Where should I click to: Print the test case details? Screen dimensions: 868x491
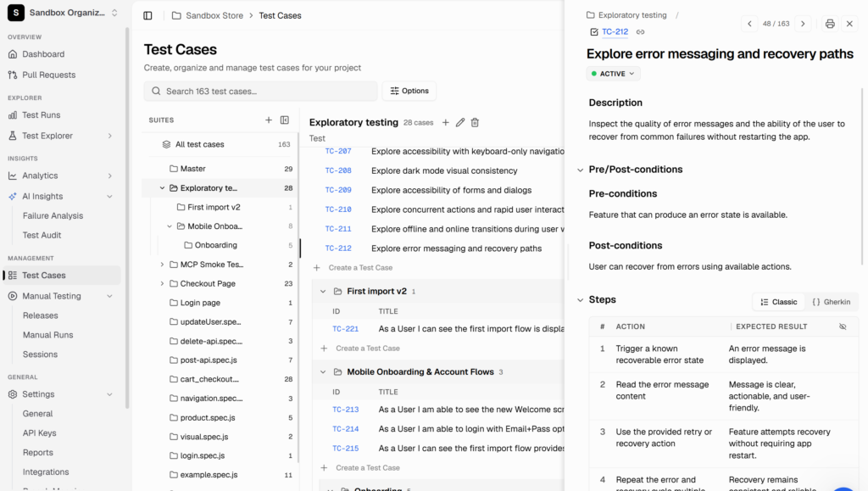click(x=830, y=24)
